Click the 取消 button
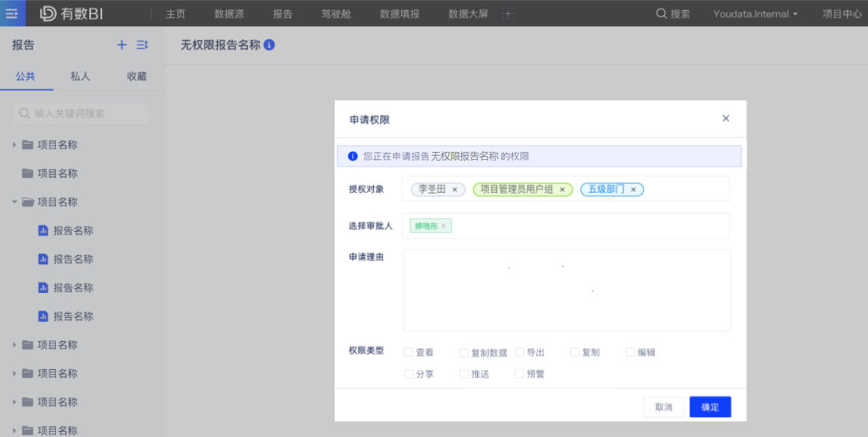The width and height of the screenshot is (868, 437). click(664, 407)
